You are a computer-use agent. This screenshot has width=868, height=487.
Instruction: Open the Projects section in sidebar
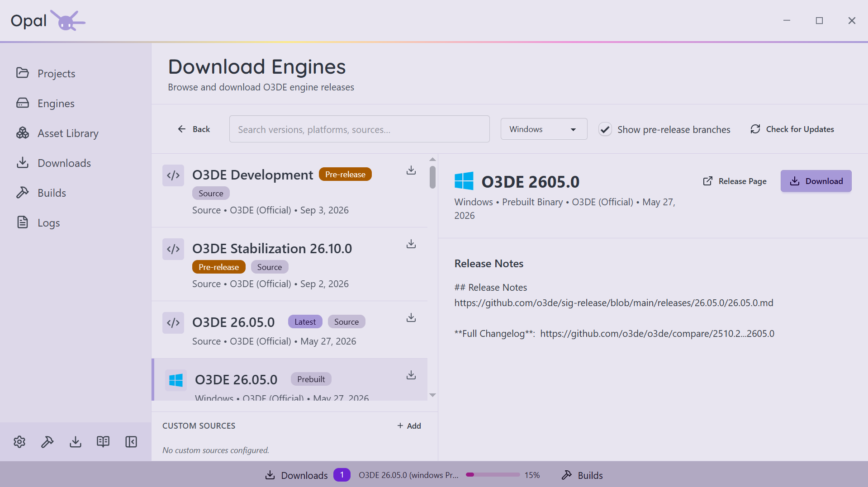45,73
